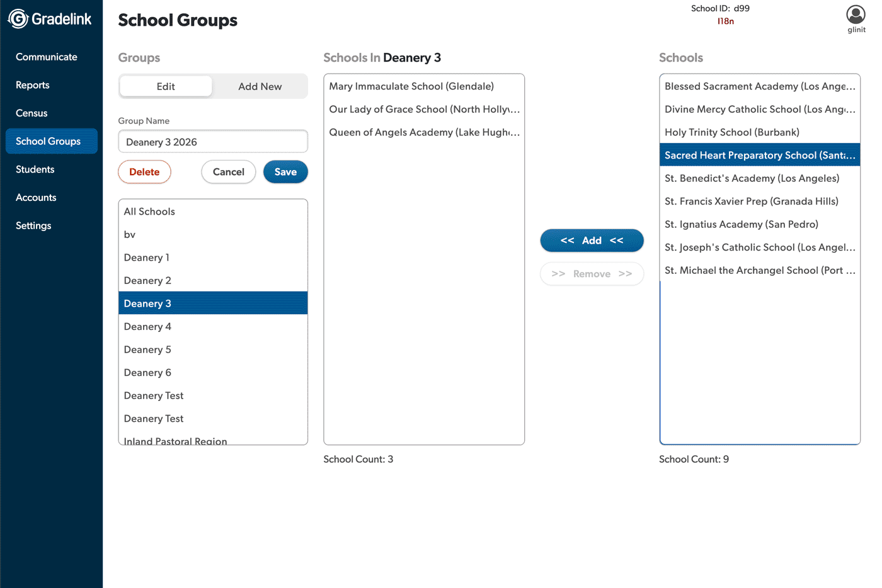The height and width of the screenshot is (588, 882).
Task: Click the Add button with arrows
Action: [592, 240]
